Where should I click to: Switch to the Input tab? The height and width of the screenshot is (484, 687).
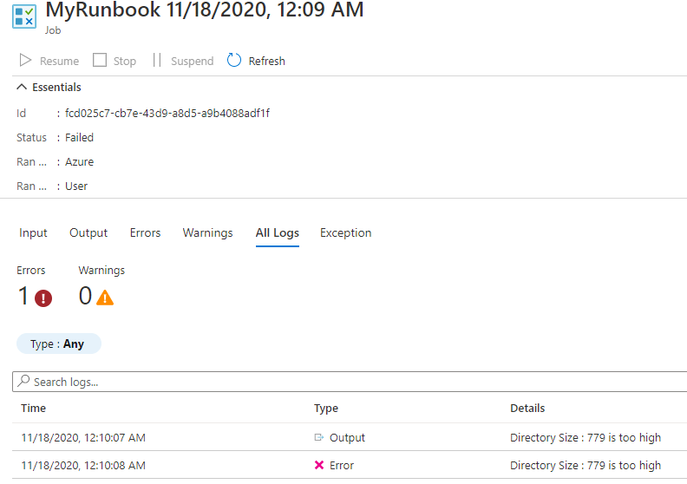(x=33, y=233)
